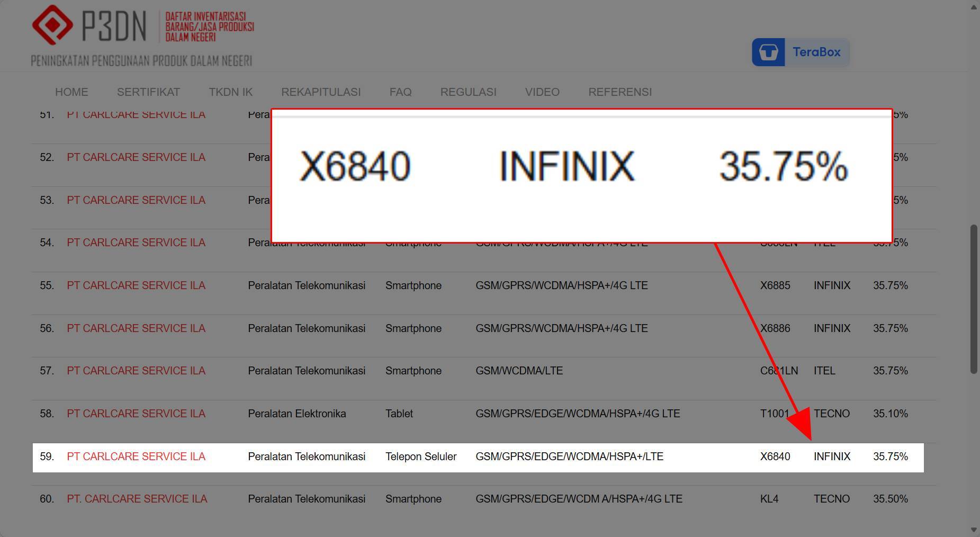Click INFINIX brand in row 55
Viewport: 980px width, 537px height.
(x=832, y=285)
